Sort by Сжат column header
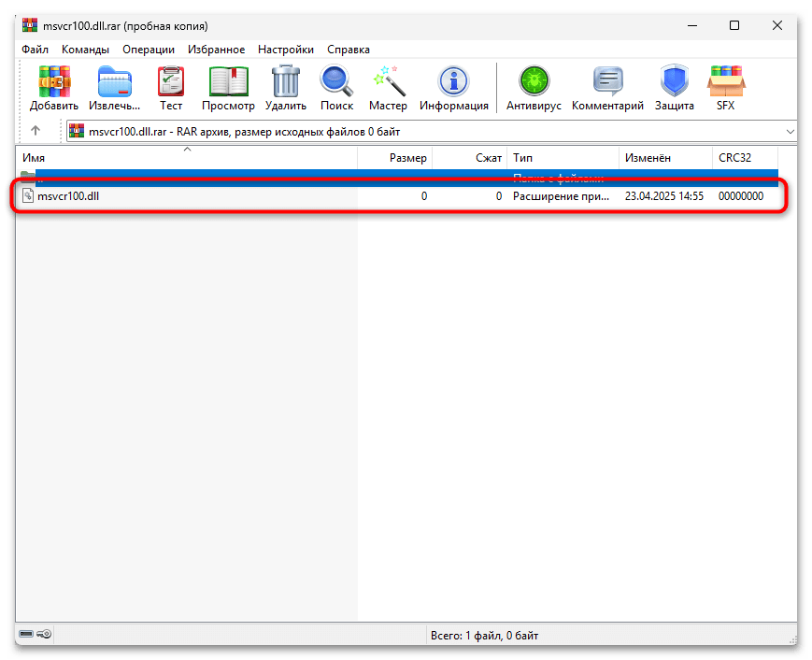Screen dimensions: 812x660 pyautogui.click(x=470, y=157)
